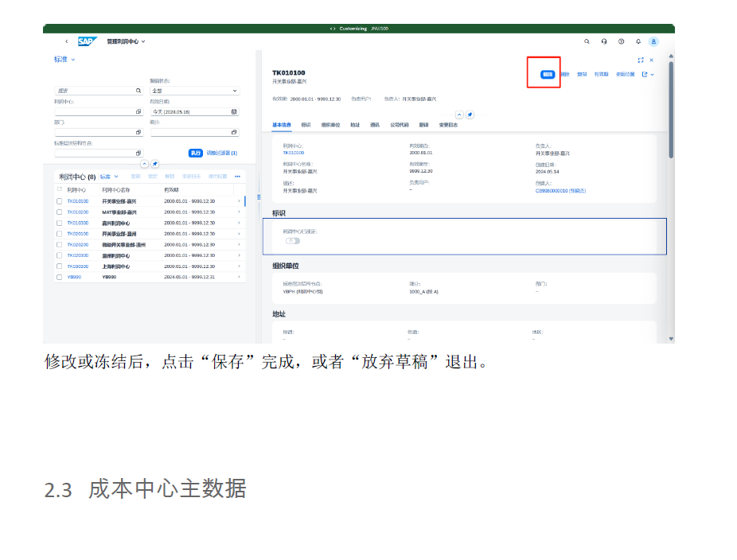Expand the 管理利润中心 app title menu
737x560 pixels.
pyautogui.click(x=126, y=41)
